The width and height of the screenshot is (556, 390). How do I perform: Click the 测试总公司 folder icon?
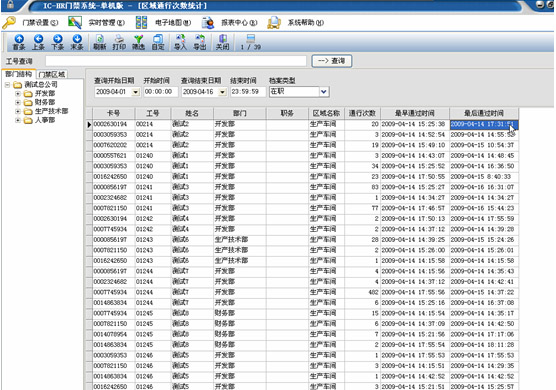[17, 85]
